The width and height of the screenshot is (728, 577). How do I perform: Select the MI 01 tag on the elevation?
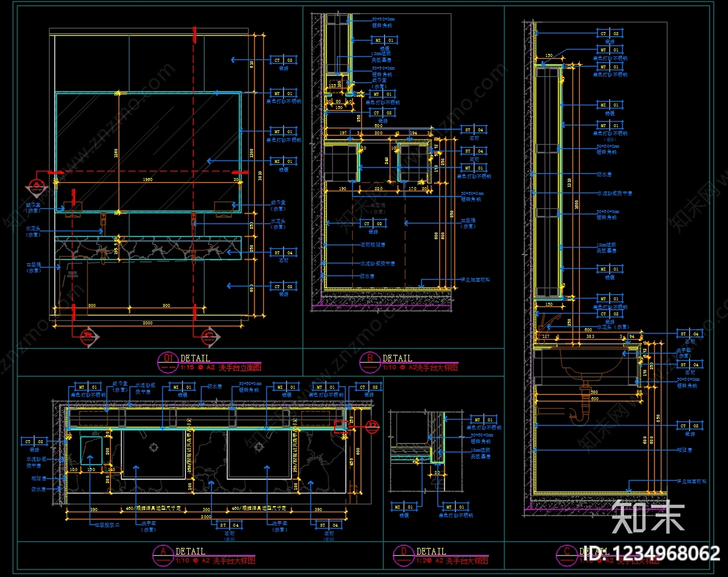pyautogui.click(x=283, y=162)
